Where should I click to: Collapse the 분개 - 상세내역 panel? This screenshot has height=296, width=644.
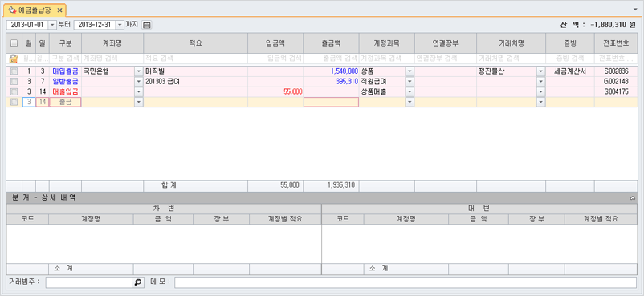coord(633,198)
